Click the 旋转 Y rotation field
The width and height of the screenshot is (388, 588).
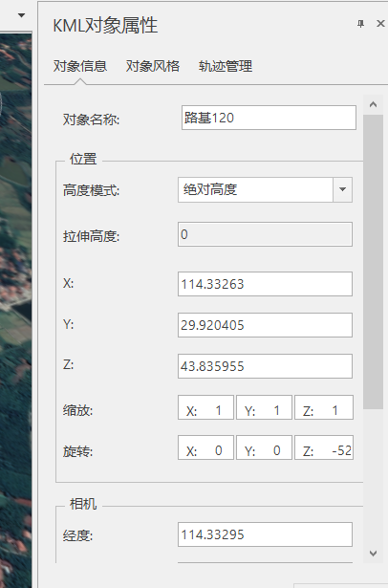pyautogui.click(x=264, y=447)
